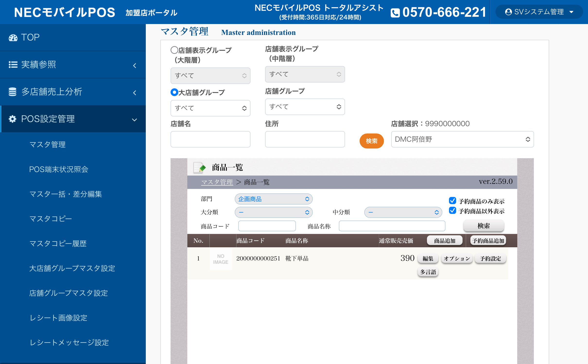Open the 部門 企画商品 dropdown
The image size is (588, 364).
[x=274, y=199]
